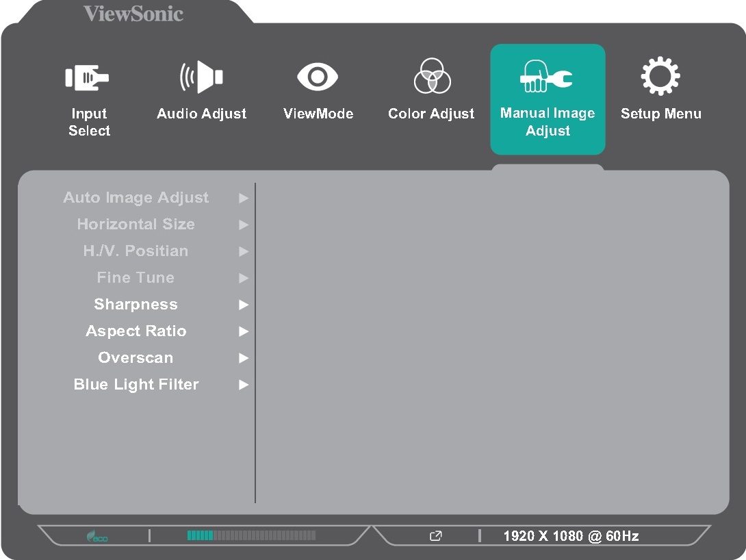Select the Auto Image Adjust entry
This screenshot has height=560, width=746.
tap(136, 197)
